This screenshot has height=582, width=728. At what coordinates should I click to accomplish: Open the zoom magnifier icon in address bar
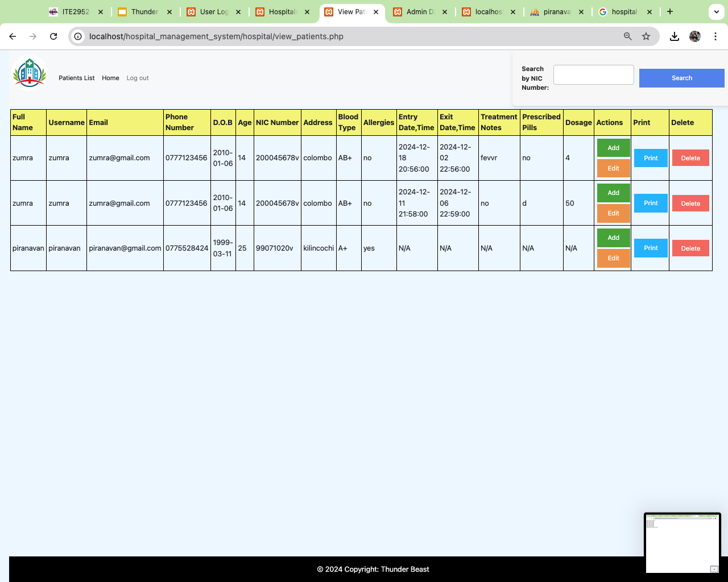[628, 36]
